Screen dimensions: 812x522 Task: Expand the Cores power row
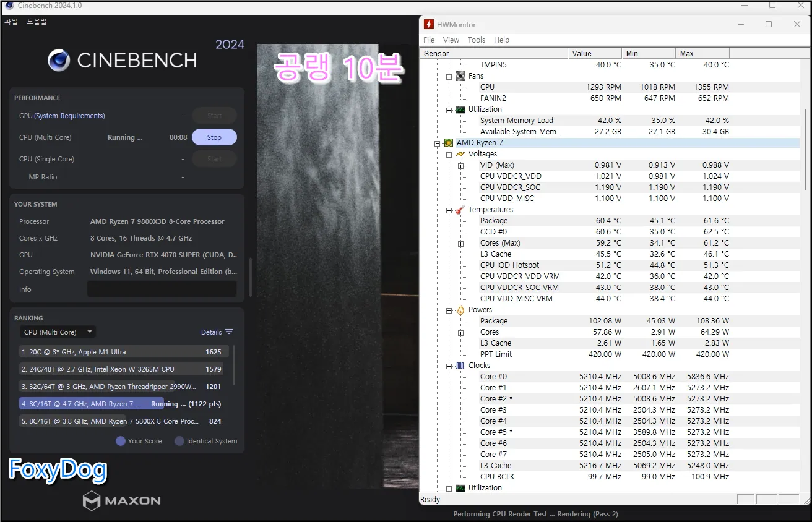[461, 332]
